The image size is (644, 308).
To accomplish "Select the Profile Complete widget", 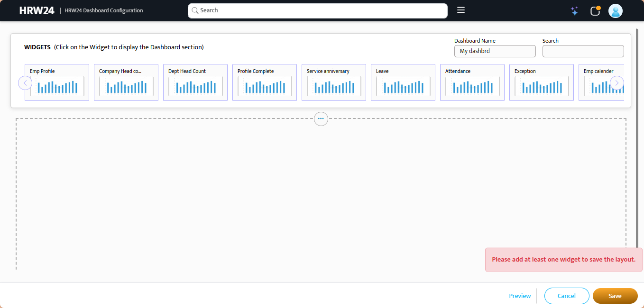I will (265, 83).
